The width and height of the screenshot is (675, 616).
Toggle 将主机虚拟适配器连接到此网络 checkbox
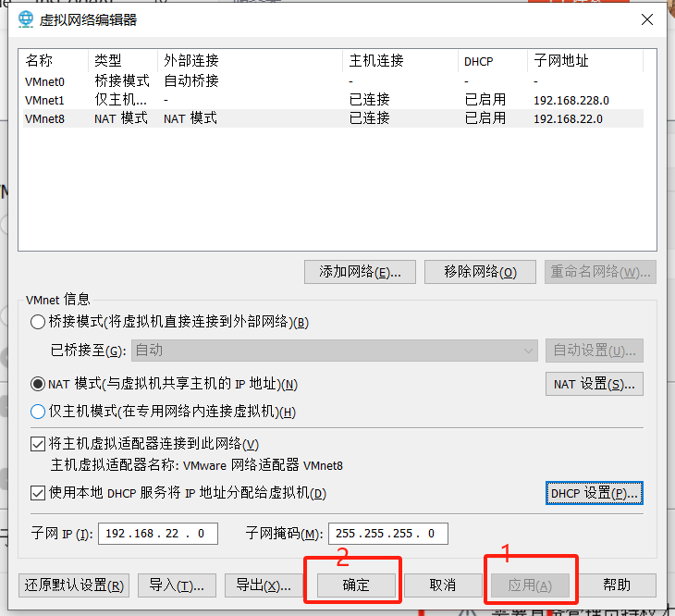(38, 444)
